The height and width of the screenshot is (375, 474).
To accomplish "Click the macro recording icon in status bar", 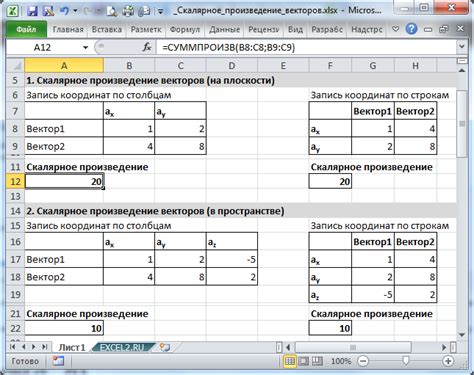I will [58, 361].
